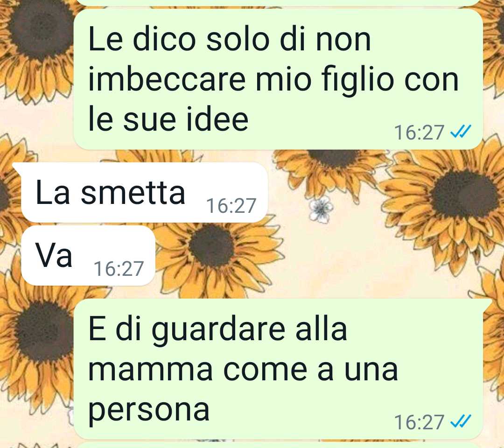This screenshot has height=448, width=504.
Task: Select the 'E di guardare alla mamma' bubble
Action: pyautogui.click(x=278, y=369)
